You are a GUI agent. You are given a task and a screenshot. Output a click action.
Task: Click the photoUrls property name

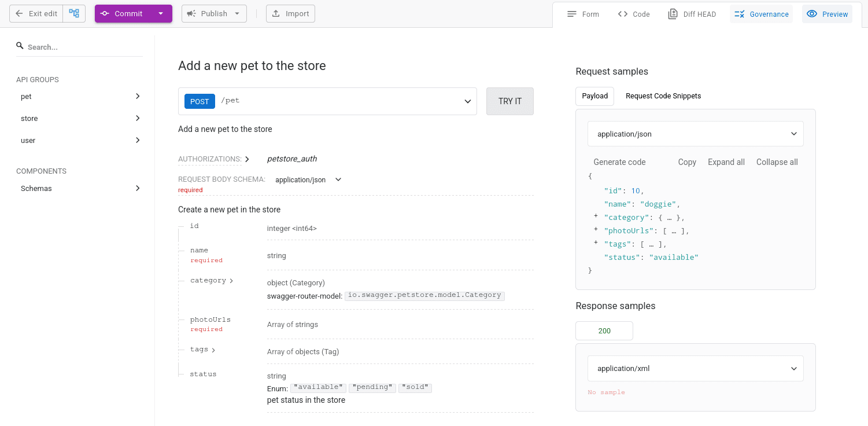coord(210,319)
